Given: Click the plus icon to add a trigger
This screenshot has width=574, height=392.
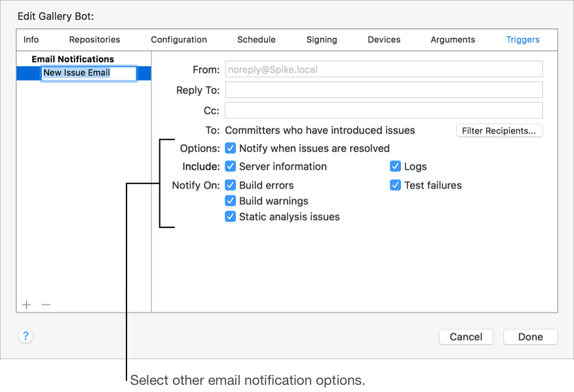Looking at the screenshot, I should pos(26,305).
